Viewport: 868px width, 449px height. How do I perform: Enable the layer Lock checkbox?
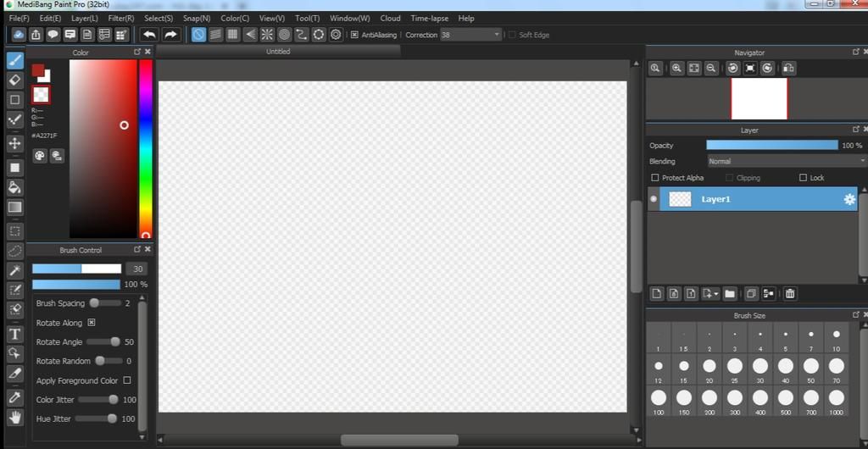pos(803,178)
